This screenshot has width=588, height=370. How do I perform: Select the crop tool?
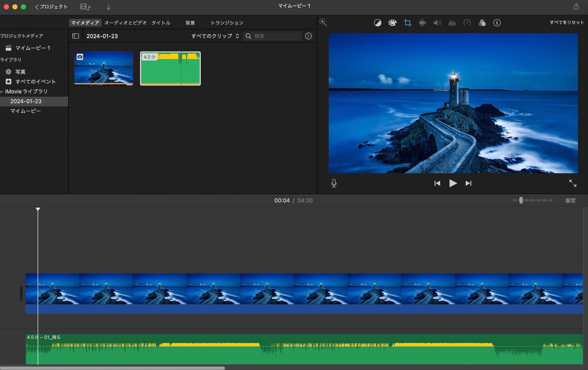407,23
